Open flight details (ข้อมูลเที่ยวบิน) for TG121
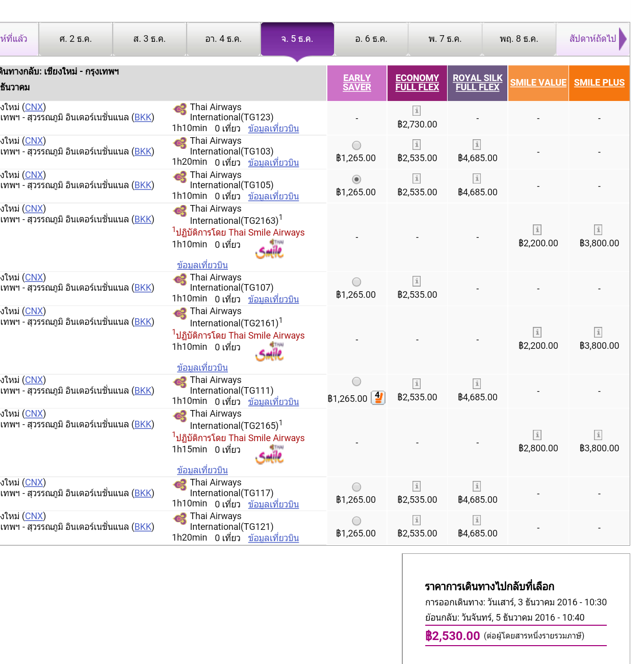 [273, 538]
